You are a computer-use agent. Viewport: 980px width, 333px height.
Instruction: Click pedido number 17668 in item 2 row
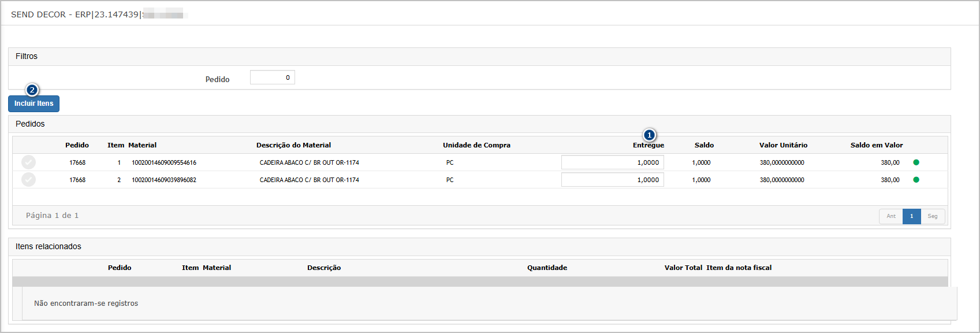(77, 180)
